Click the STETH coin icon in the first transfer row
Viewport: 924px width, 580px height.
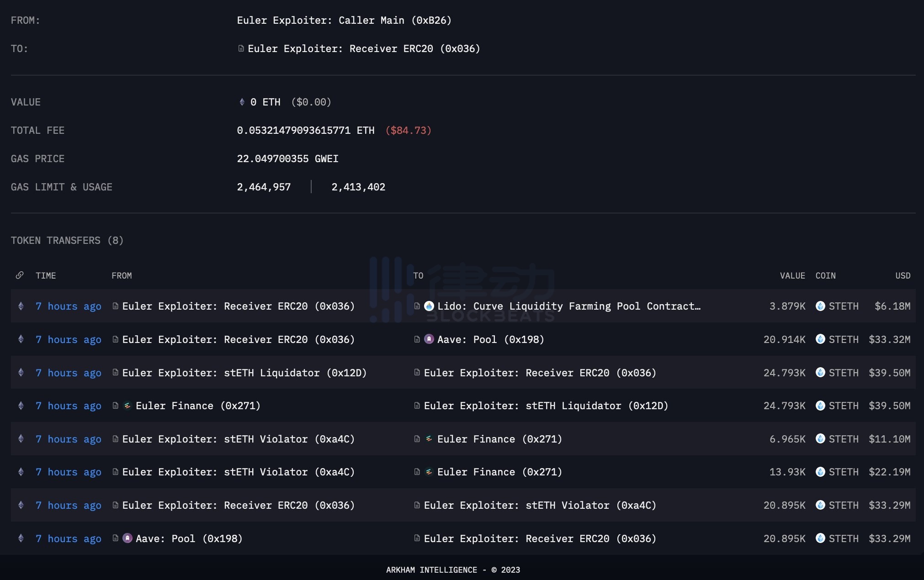pos(820,306)
